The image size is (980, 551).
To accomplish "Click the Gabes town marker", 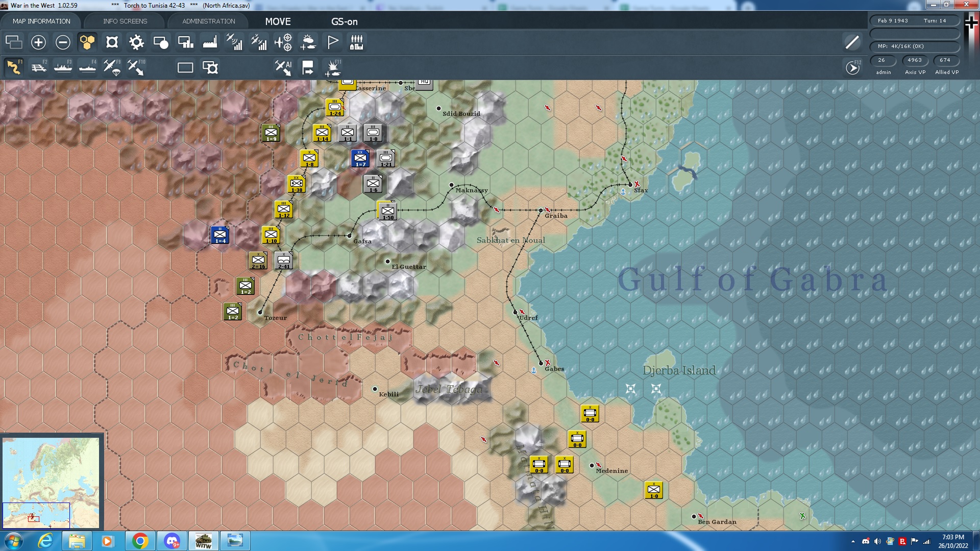I will [541, 363].
